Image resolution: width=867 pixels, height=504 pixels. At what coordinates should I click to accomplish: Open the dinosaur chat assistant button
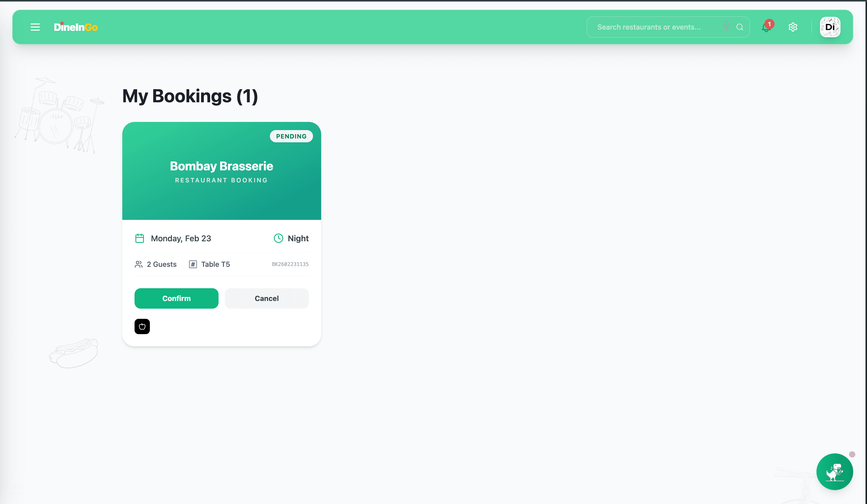835,471
